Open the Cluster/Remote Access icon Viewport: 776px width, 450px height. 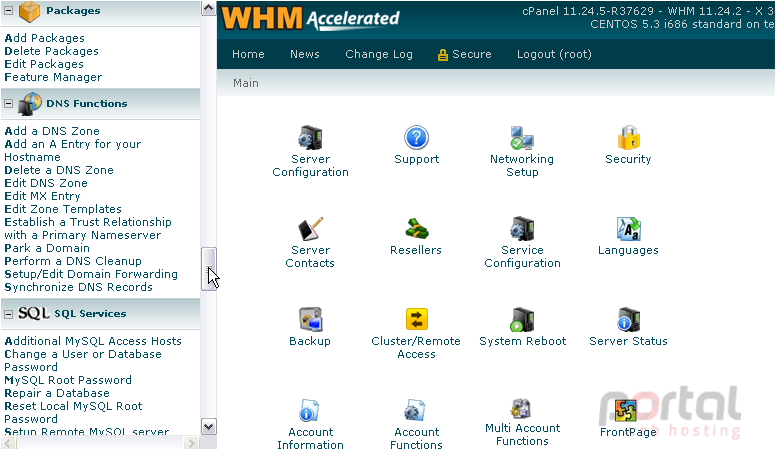click(416, 319)
